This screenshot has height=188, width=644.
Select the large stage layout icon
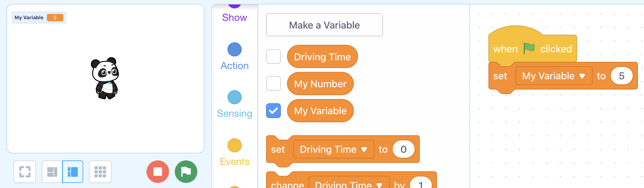point(73,172)
